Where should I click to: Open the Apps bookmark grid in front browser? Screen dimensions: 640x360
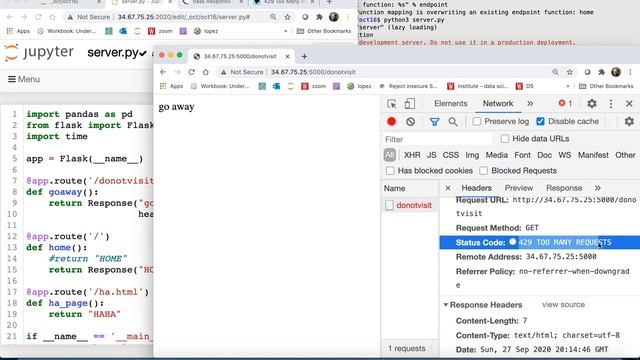point(172,86)
